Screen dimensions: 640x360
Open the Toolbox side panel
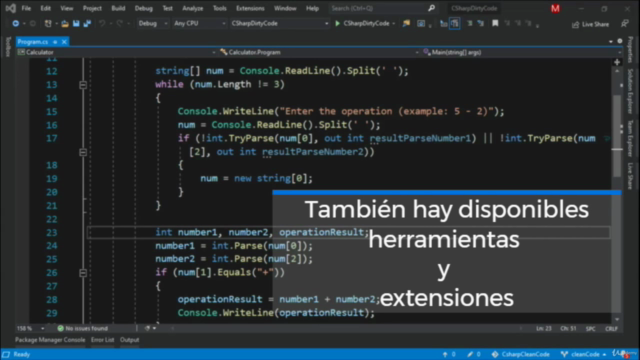(x=8, y=47)
